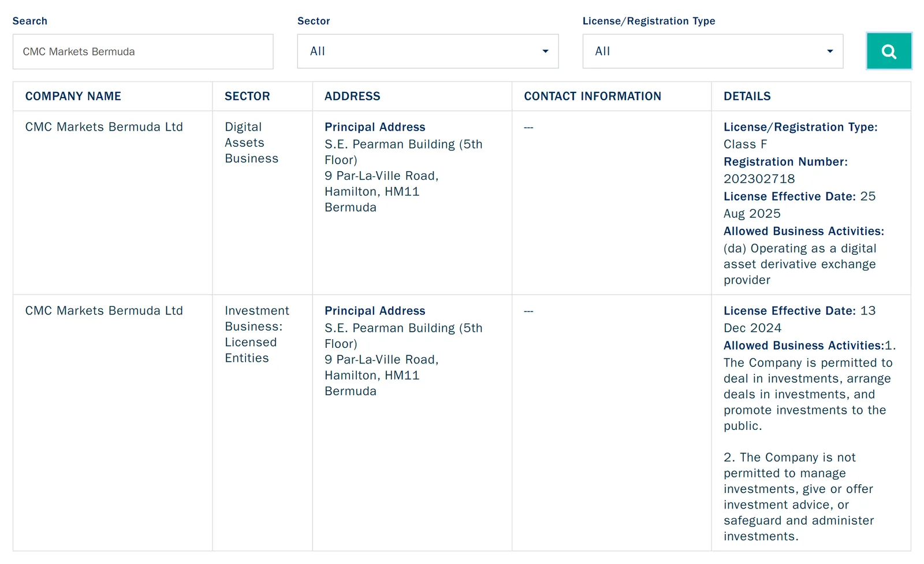Screen dimensions: 924x564
Task: Open the License/Registration Type dropdown
Action: (x=713, y=51)
